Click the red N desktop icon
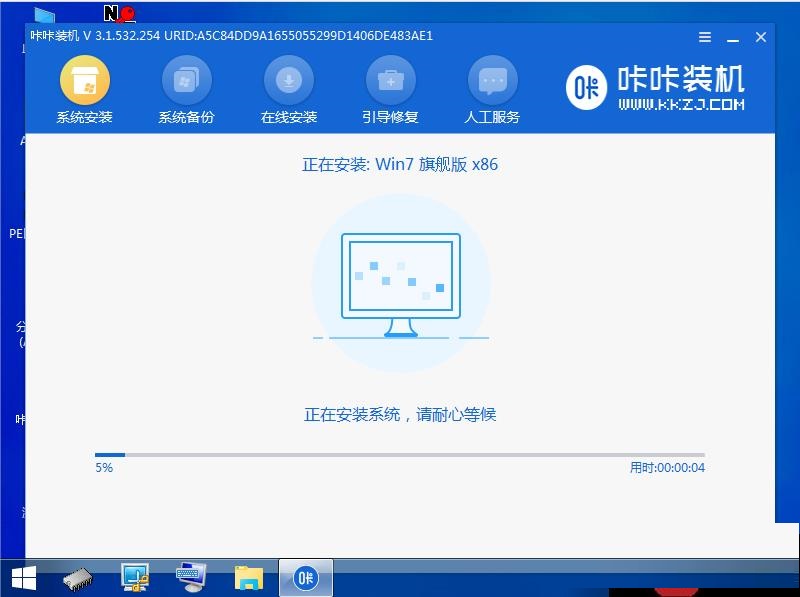The height and width of the screenshot is (597, 800). point(118,14)
